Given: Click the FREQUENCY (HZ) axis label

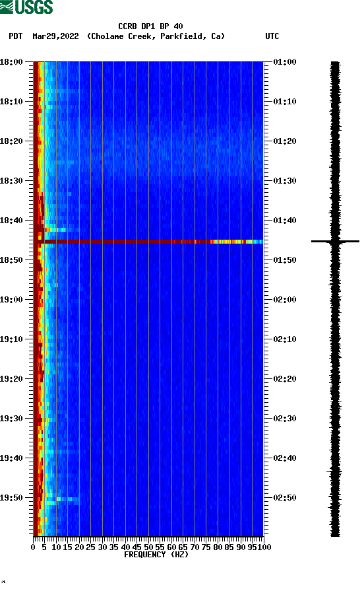Looking at the screenshot, I should (156, 555).
